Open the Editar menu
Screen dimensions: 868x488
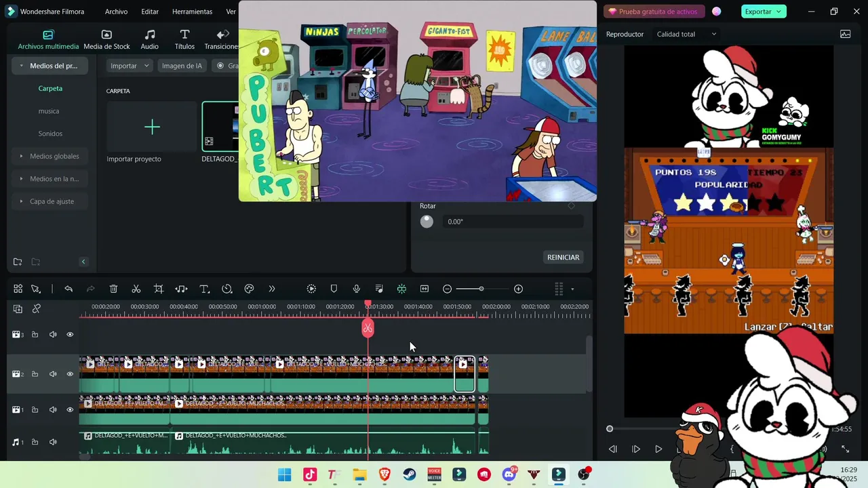click(x=150, y=12)
